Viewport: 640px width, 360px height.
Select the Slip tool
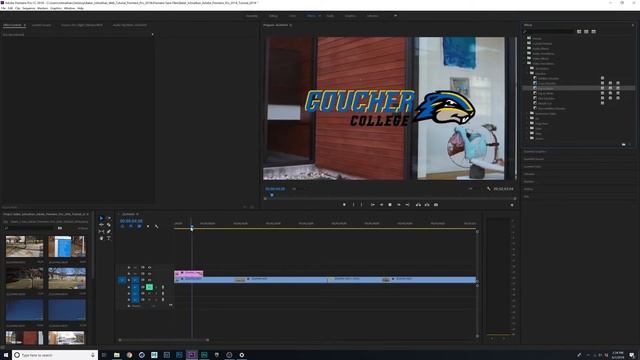[102, 231]
